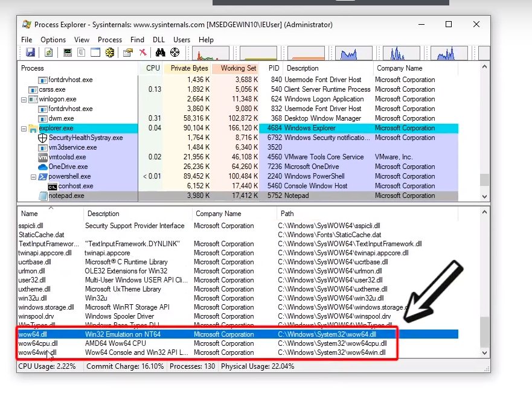Click the red Kill Process icon
Image resolution: width=532 pixels, height=408 pixels.
[x=143, y=53]
